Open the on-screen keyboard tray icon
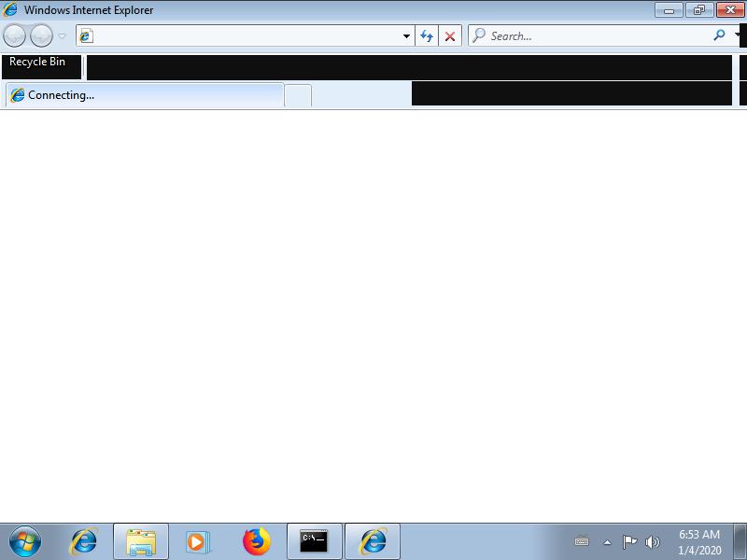 coord(582,541)
